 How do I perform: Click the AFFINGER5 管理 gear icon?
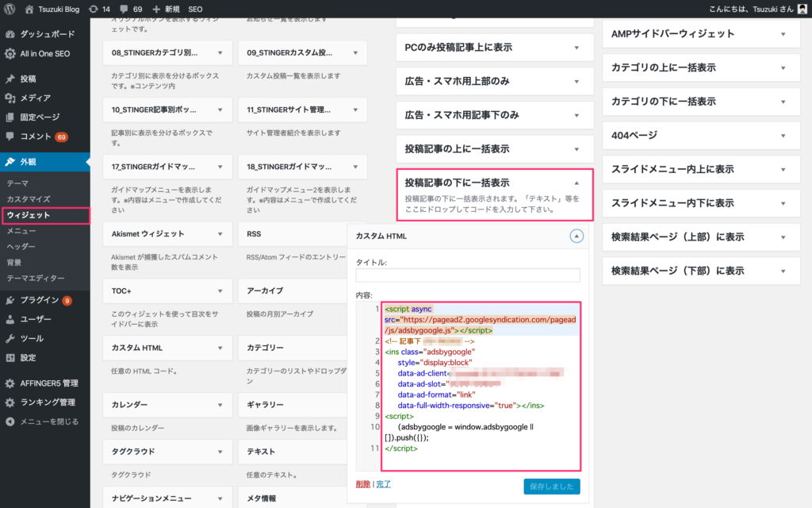10,383
